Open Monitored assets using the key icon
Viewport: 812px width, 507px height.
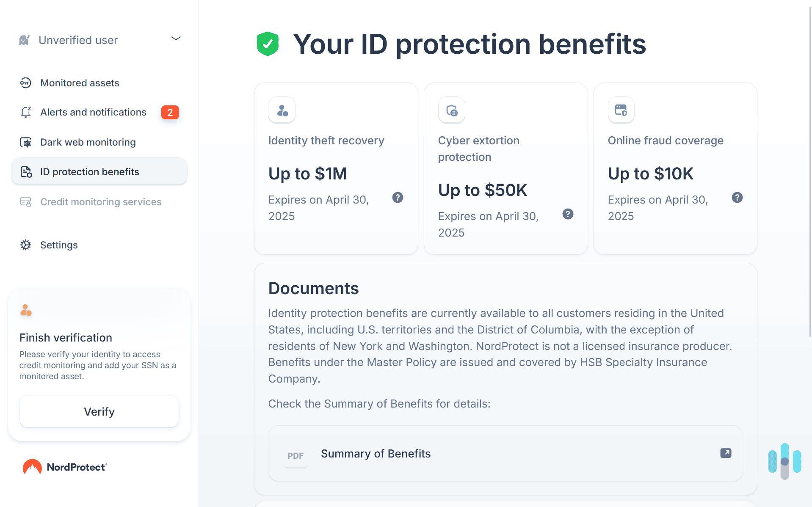pos(26,83)
